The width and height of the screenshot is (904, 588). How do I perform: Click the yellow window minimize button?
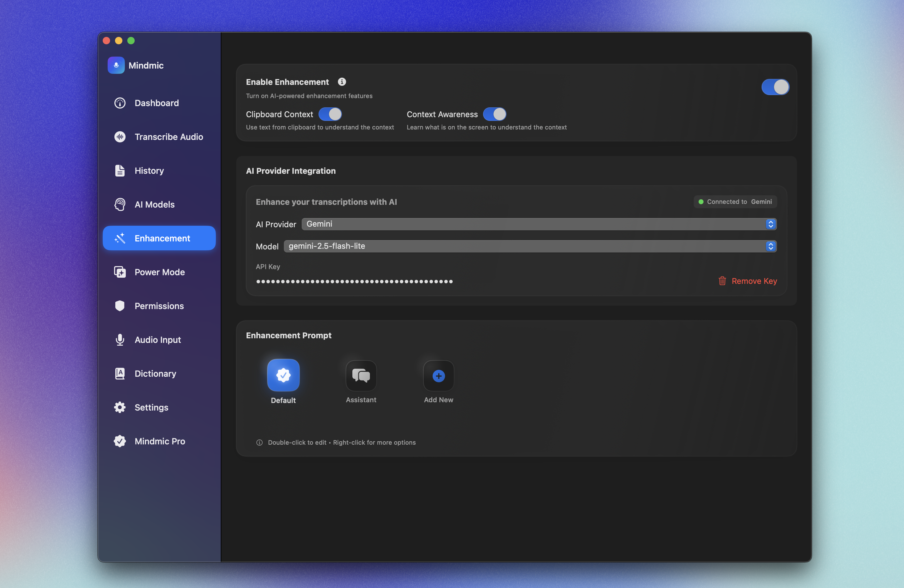click(118, 41)
